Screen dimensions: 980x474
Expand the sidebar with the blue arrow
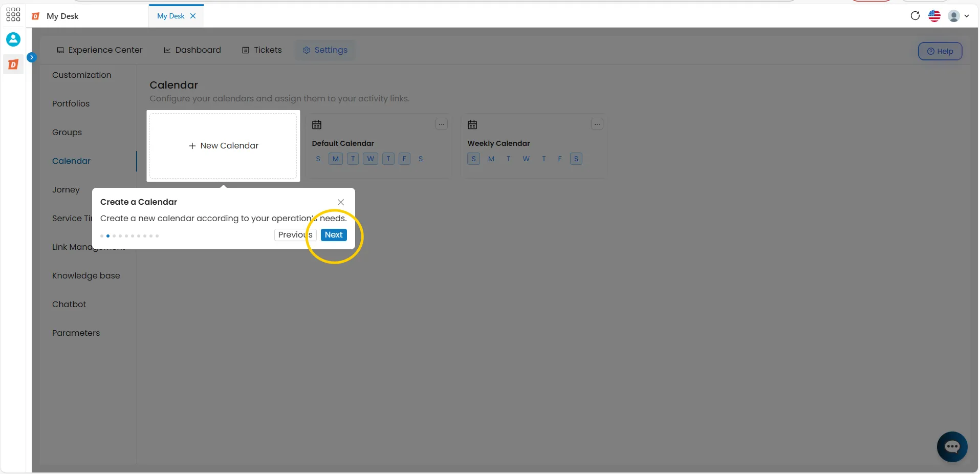(32, 57)
